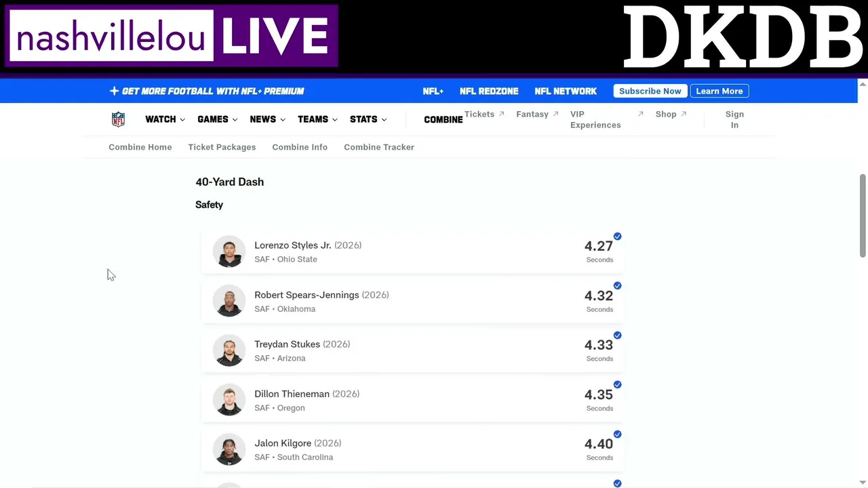Open the NFL REDZONE link
The image size is (868, 488).
click(489, 91)
